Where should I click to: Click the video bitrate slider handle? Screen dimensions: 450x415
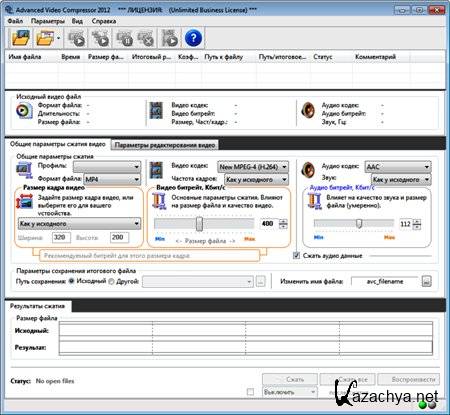(199, 224)
